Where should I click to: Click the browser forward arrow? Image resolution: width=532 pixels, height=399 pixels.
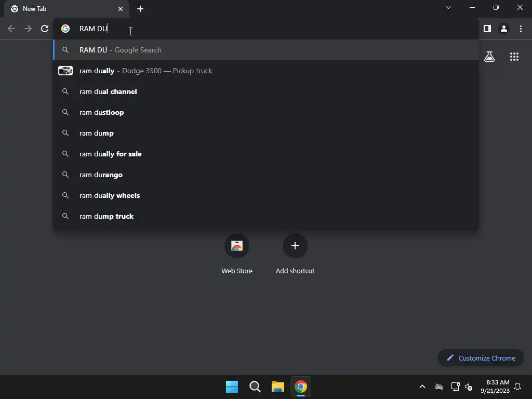pos(28,29)
